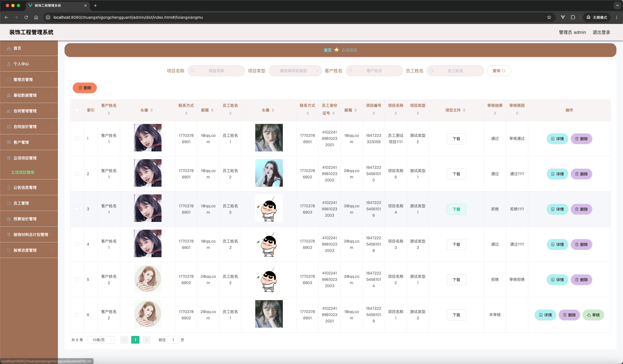The image size is (623, 364).
Task: Expand the 管理员管理 menu chevron
Action: [x=51, y=79]
